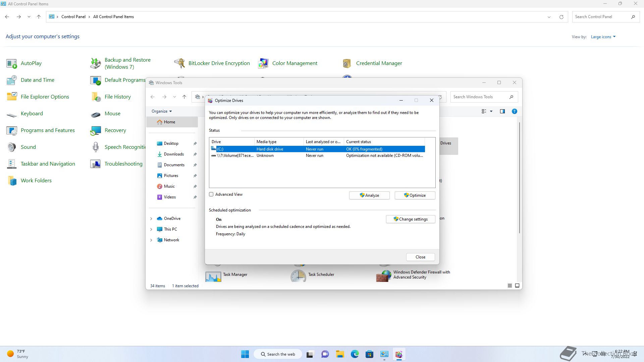The height and width of the screenshot is (362, 644).
Task: Open File Explorer Options
Action: (x=38, y=97)
